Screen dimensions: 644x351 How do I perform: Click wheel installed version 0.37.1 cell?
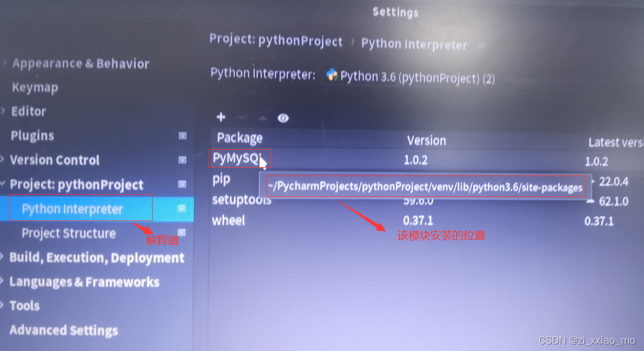click(418, 220)
